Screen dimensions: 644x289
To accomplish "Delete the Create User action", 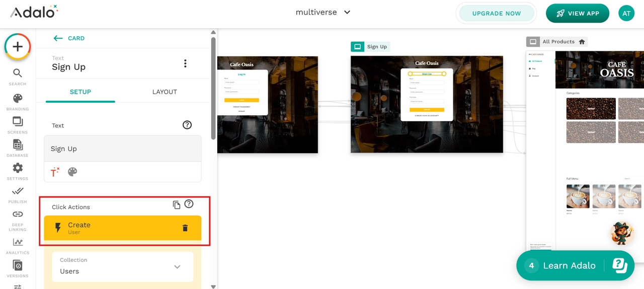I will pyautogui.click(x=185, y=228).
